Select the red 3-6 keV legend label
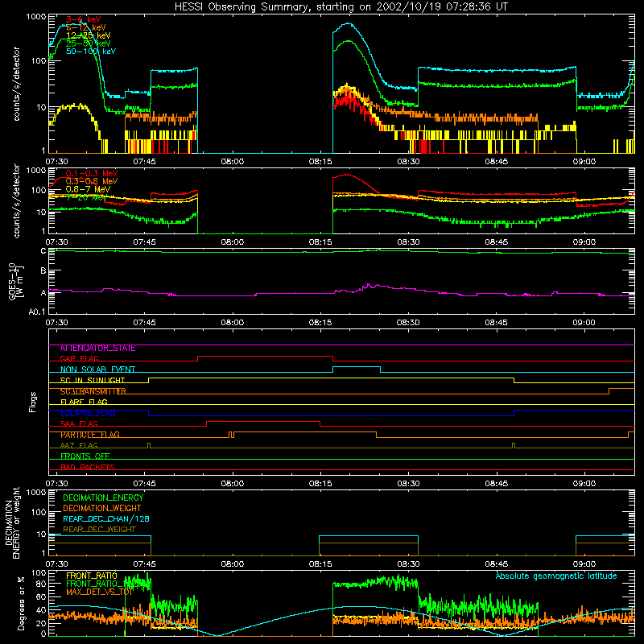 [84, 19]
